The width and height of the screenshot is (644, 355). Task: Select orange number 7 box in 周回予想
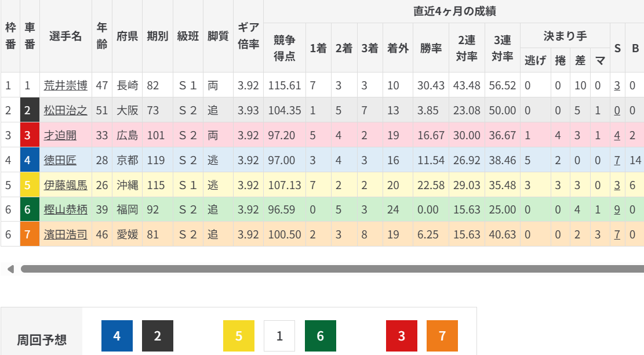point(442,336)
